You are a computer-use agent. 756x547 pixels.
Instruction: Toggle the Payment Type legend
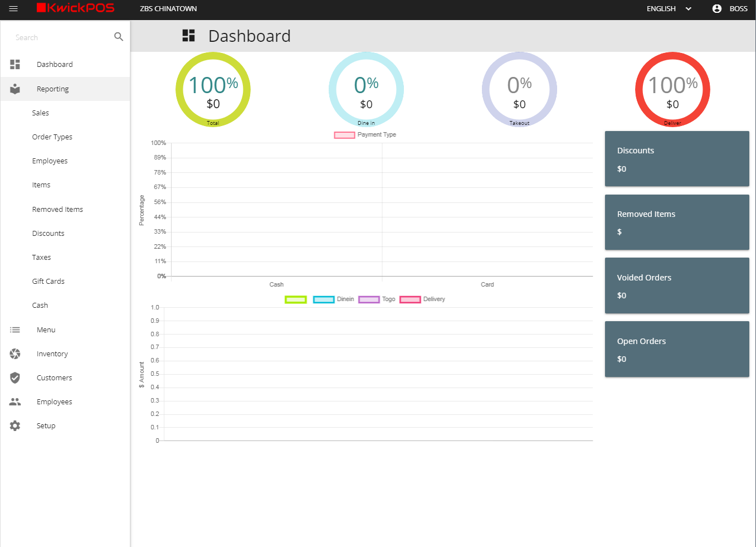[365, 135]
